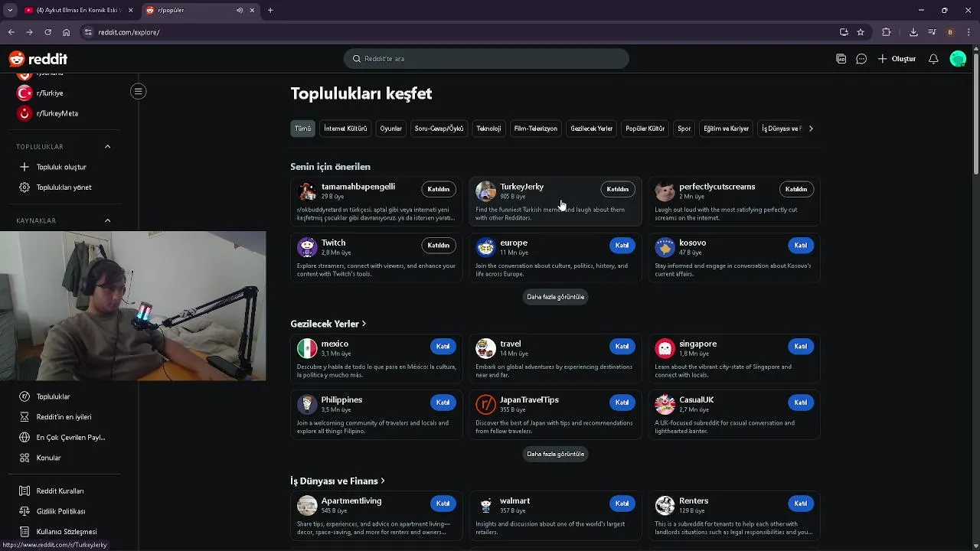Viewport: 980px width, 551px height.
Task: Select the Spor category chip
Action: tap(684, 129)
